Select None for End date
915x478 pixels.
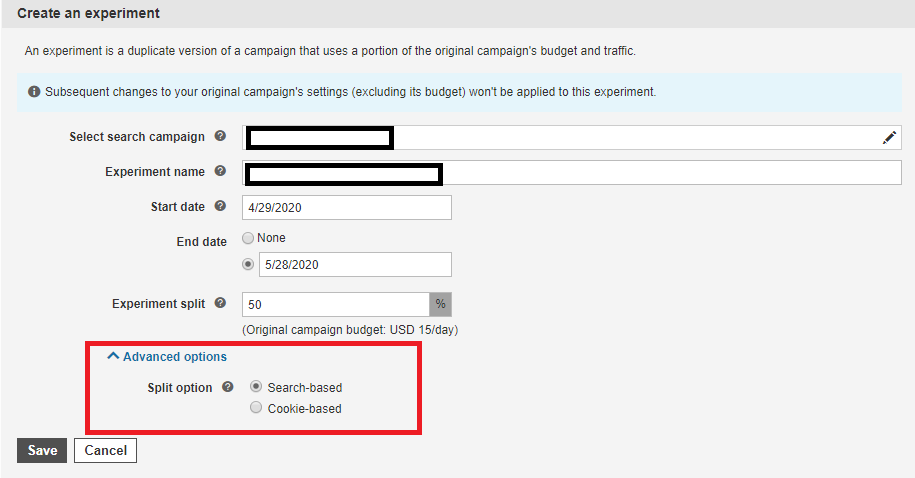tap(248, 238)
